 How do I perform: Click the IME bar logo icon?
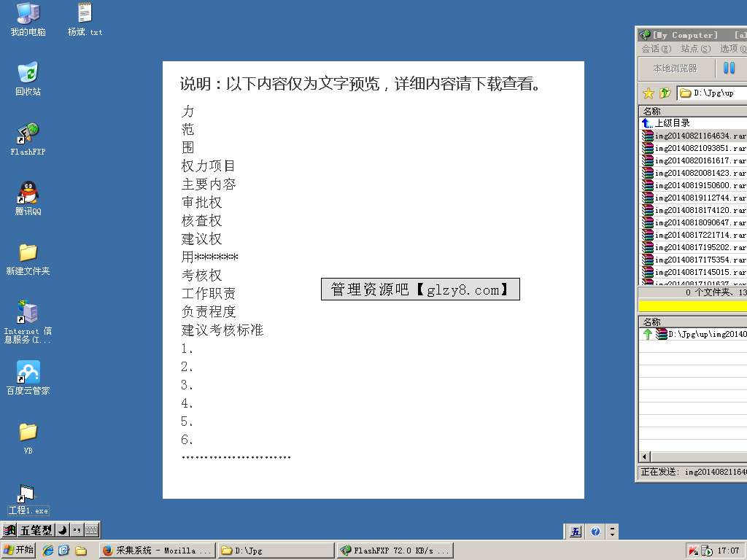[x=9, y=529]
